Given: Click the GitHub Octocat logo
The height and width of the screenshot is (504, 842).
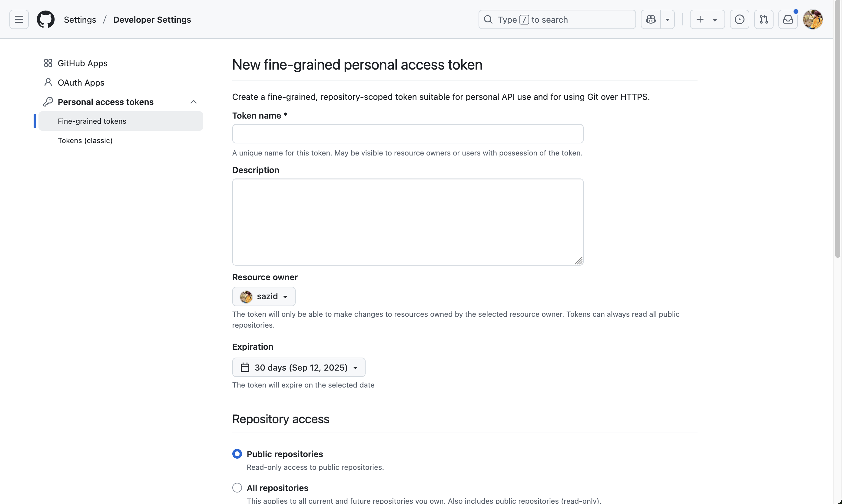Looking at the screenshot, I should (45, 19).
